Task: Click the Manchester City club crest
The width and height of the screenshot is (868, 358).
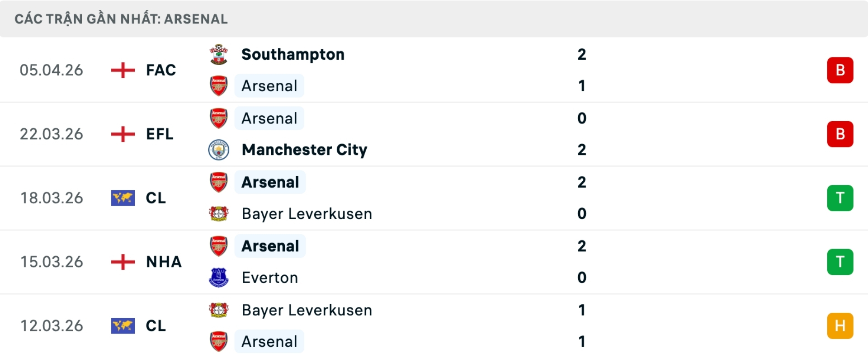Action: coord(219,150)
